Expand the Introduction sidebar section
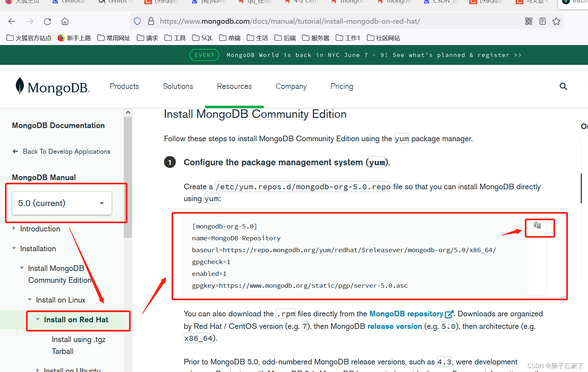The width and height of the screenshot is (588, 372). [13, 228]
